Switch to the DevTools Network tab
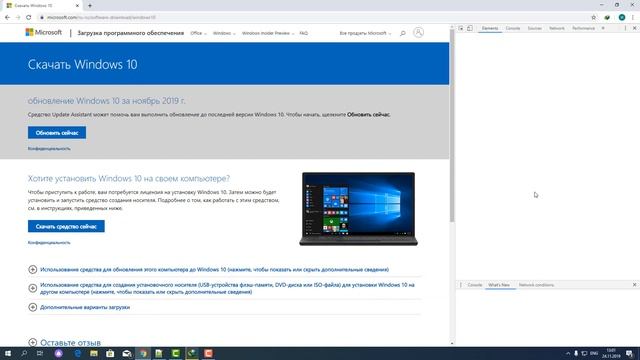 click(x=557, y=28)
